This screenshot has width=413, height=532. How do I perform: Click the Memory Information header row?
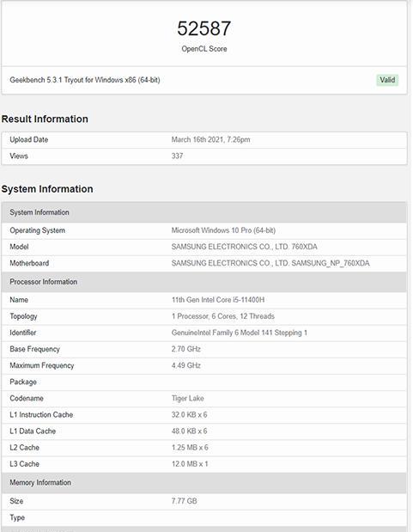203,483
